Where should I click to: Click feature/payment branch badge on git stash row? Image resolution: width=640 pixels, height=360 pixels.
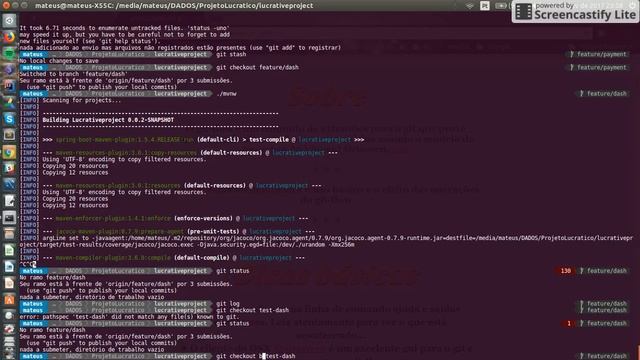pyautogui.click(x=598, y=54)
